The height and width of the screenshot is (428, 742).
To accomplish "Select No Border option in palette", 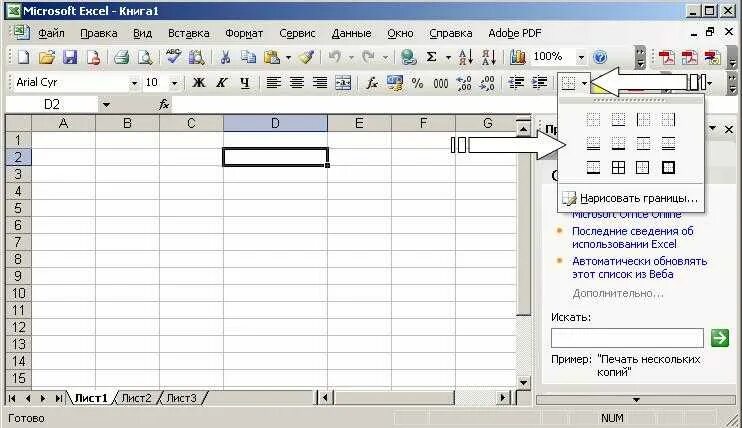I will click(x=593, y=119).
